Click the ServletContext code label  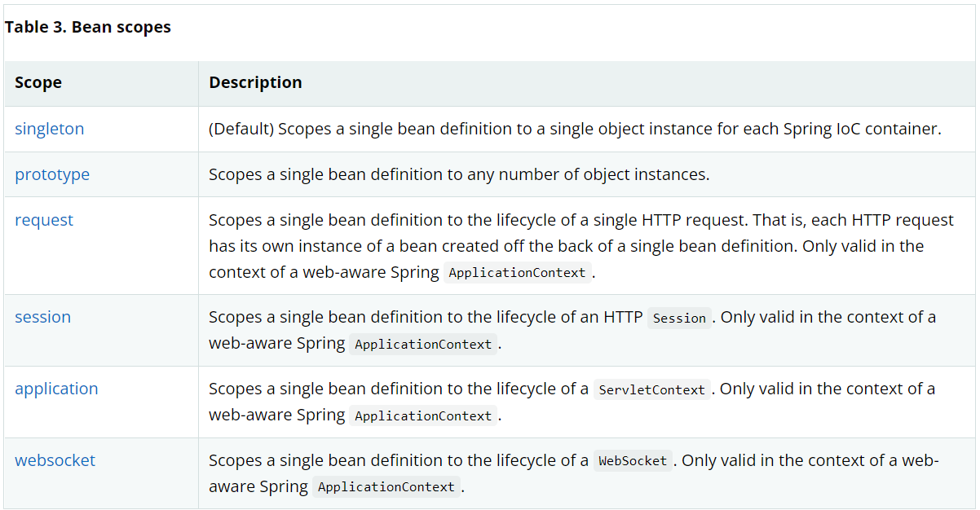tap(651, 389)
